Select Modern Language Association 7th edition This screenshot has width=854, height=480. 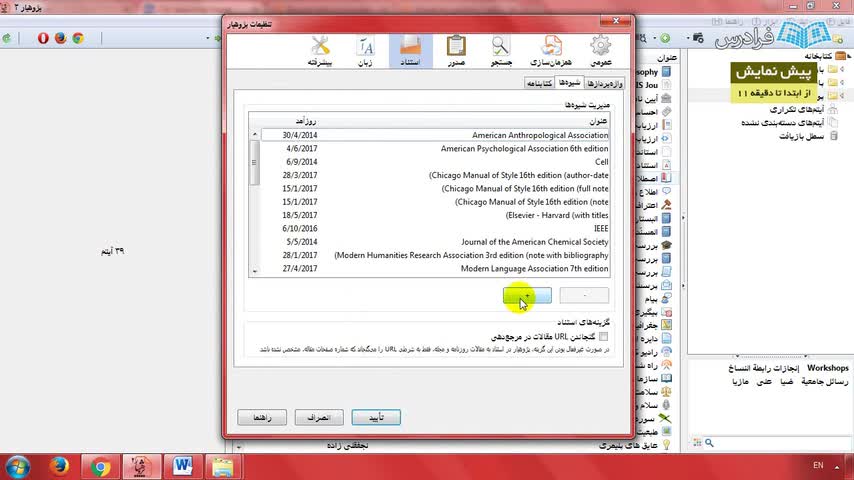click(435, 269)
